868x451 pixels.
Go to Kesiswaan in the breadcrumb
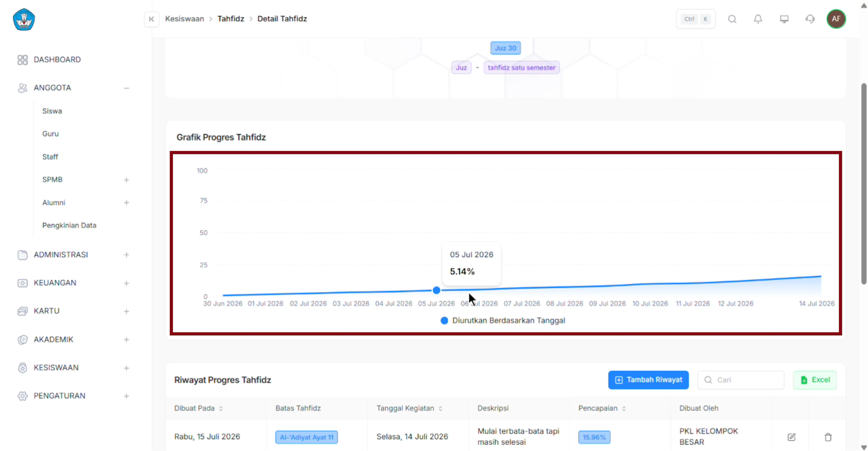pos(184,19)
